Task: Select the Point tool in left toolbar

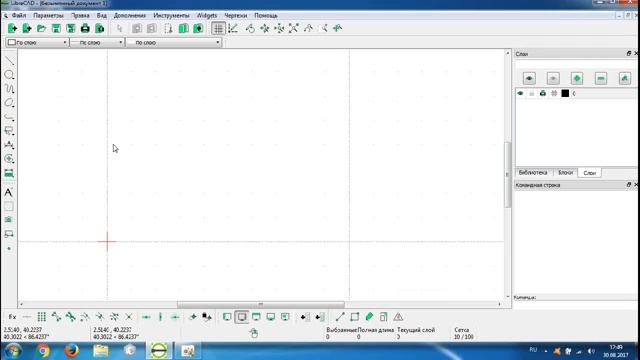Action: pyautogui.click(x=9, y=249)
